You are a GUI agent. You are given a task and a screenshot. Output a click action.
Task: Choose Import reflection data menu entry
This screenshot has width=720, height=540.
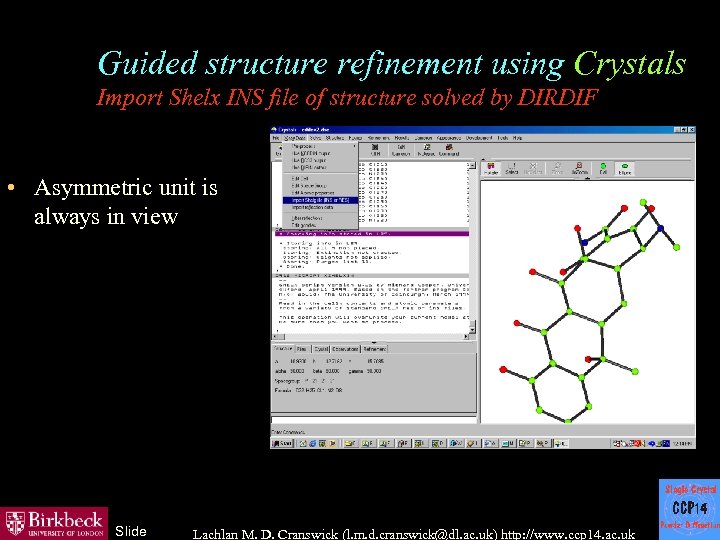[321, 208]
